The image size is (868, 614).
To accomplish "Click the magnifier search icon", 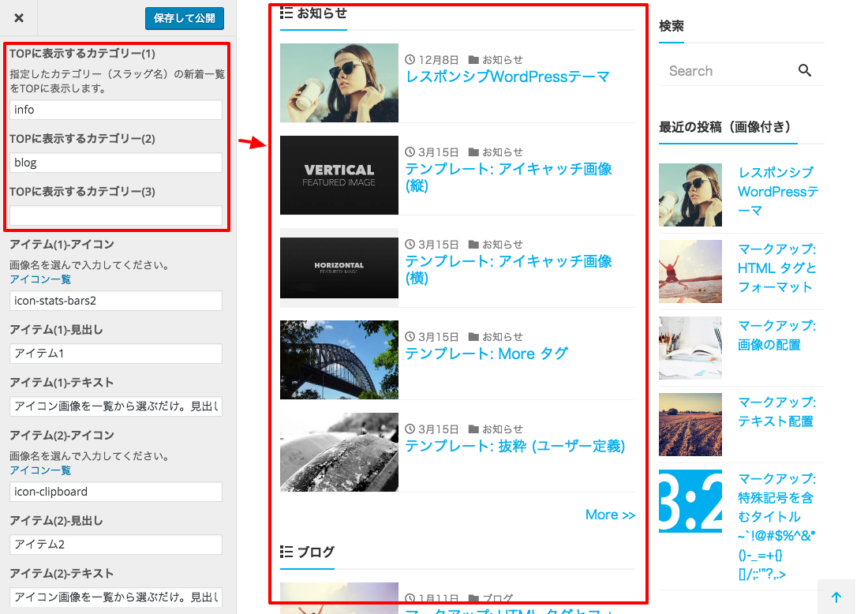I will [805, 71].
